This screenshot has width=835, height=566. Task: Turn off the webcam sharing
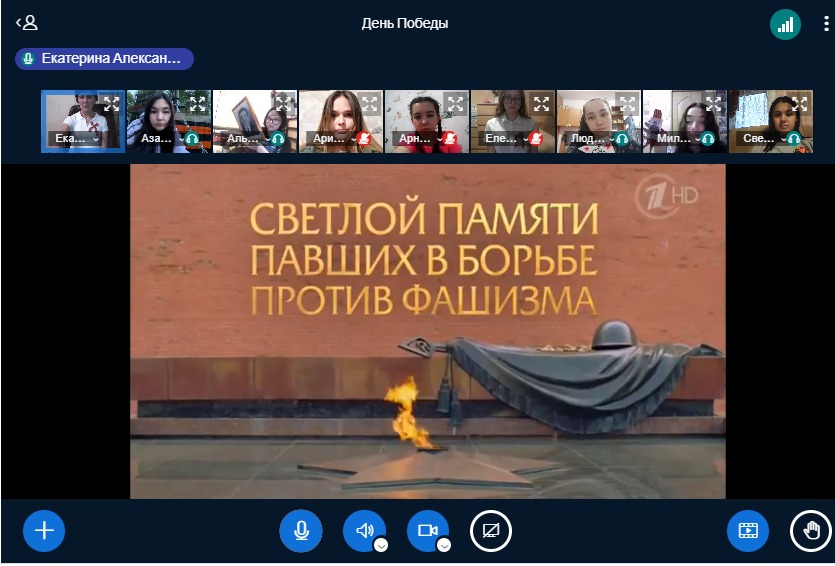coord(427,531)
